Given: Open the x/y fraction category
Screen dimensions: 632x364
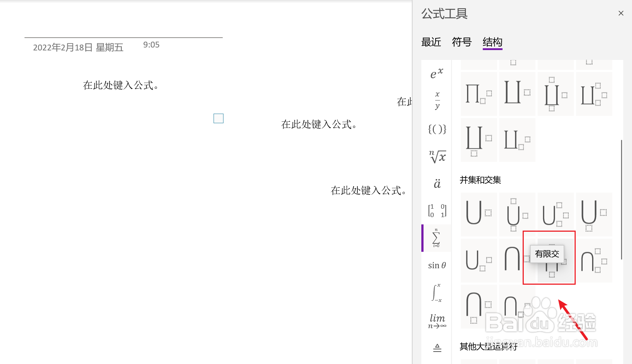Looking at the screenshot, I should point(437,101).
